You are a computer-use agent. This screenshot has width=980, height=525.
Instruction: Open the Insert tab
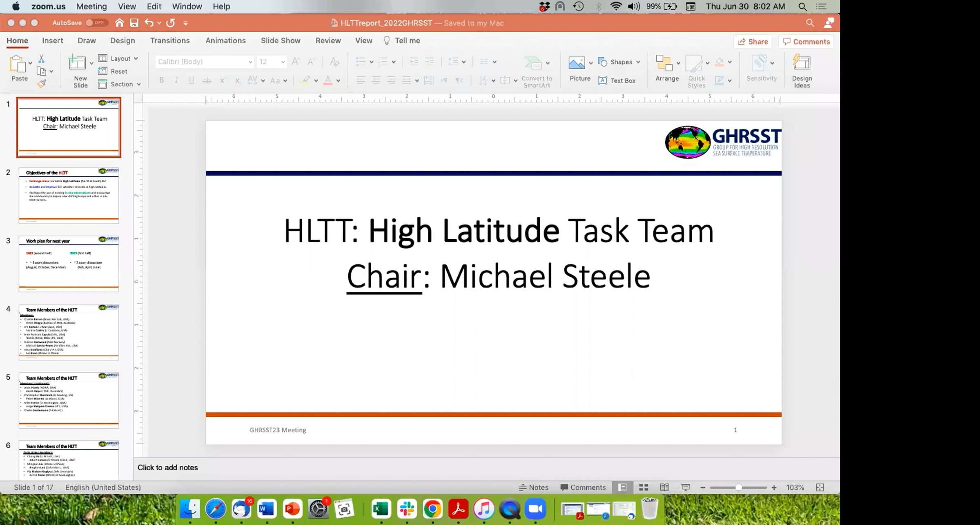point(53,40)
